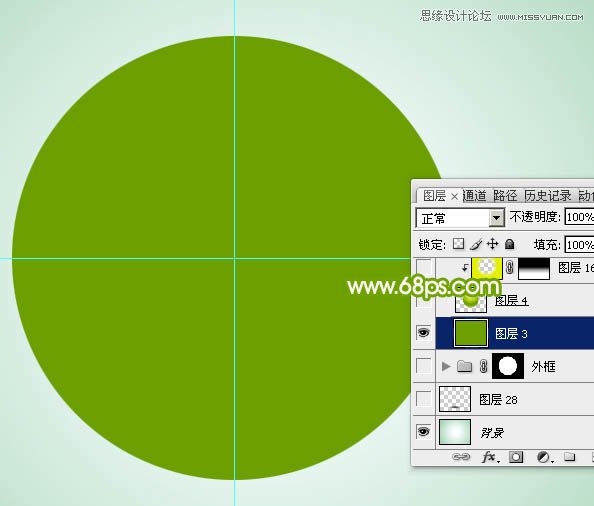Viewport: 594px width, 506px height.
Task: Switch to the 图层 (Layers) tab
Action: (434, 196)
